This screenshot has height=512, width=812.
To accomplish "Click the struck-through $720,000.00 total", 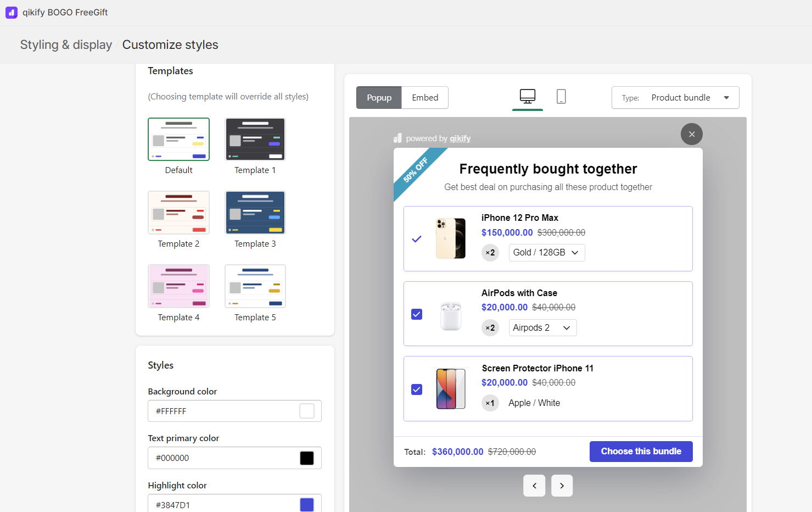I will tap(512, 452).
